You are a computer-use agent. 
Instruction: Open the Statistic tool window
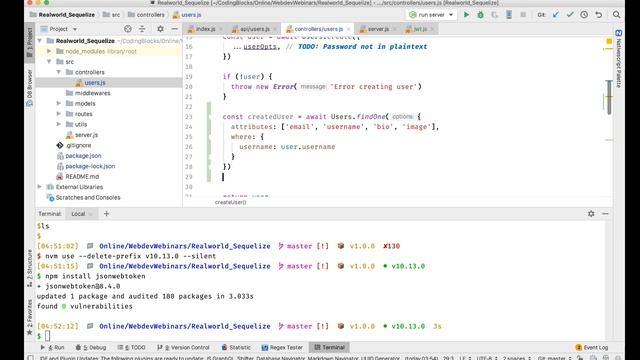click(x=236, y=347)
